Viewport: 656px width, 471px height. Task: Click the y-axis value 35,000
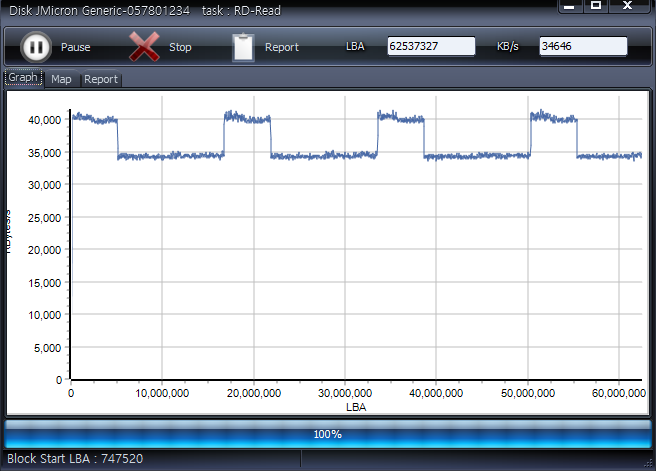coord(44,153)
